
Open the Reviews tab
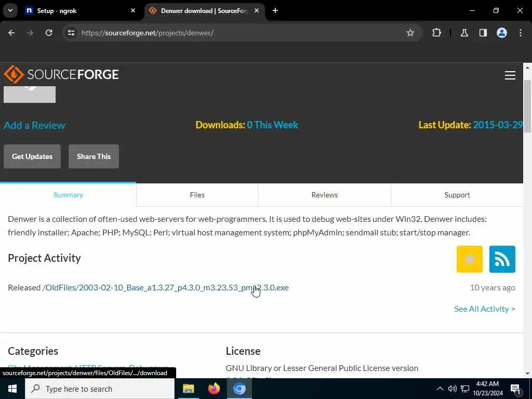point(325,195)
